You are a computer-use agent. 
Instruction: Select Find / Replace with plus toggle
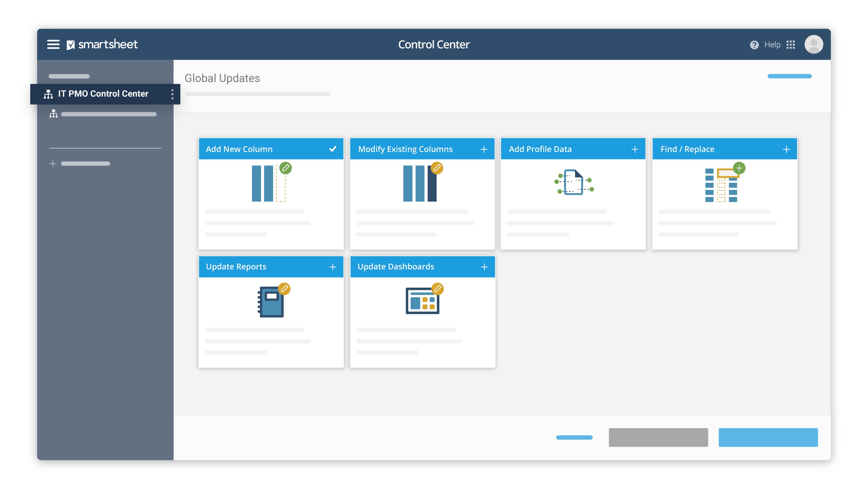click(786, 149)
